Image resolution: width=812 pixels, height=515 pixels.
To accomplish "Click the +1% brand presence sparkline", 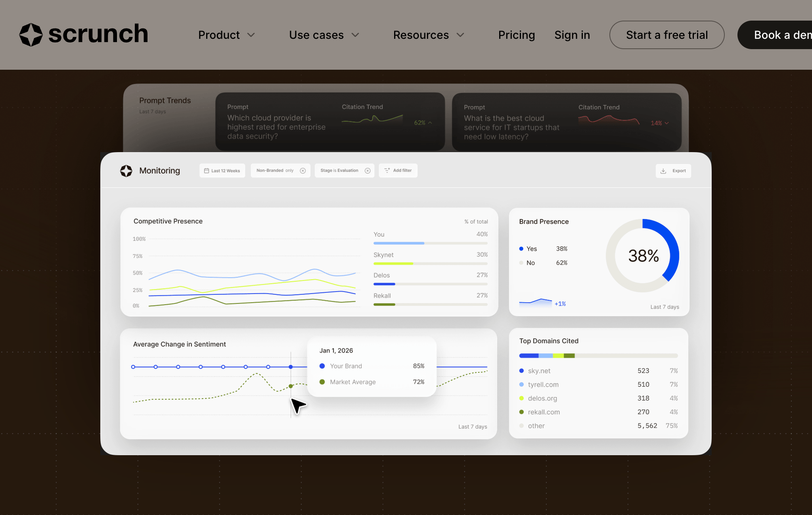I will (535, 303).
